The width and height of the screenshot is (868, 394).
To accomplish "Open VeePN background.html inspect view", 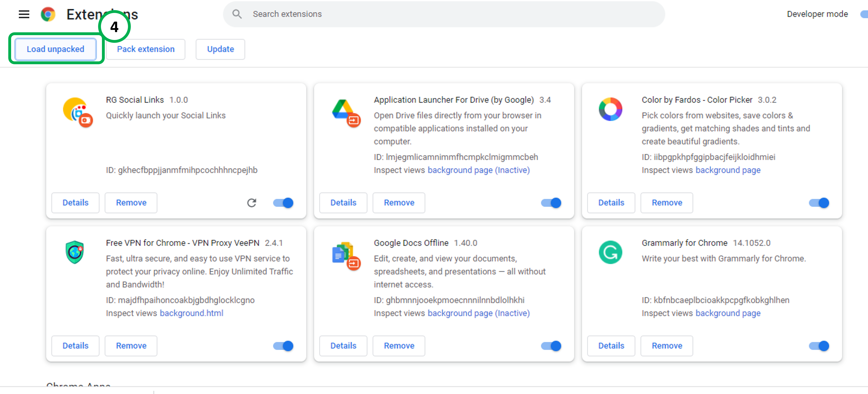I will click(x=191, y=313).
